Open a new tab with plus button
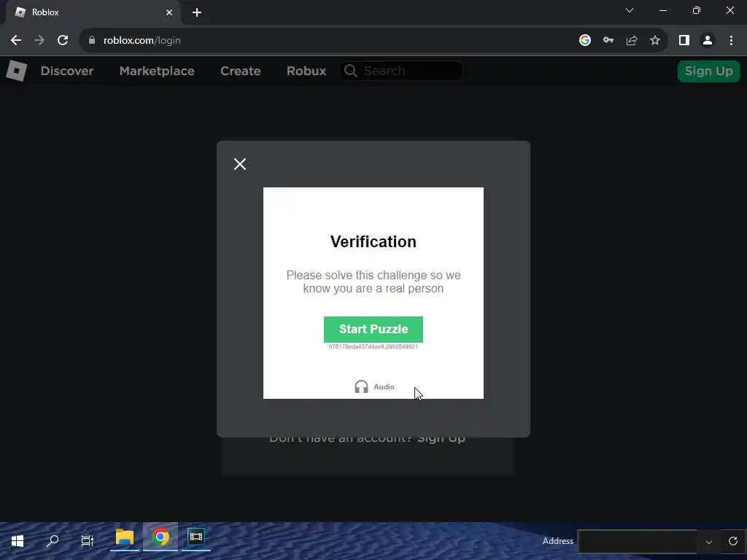The image size is (747, 560). click(x=197, y=12)
